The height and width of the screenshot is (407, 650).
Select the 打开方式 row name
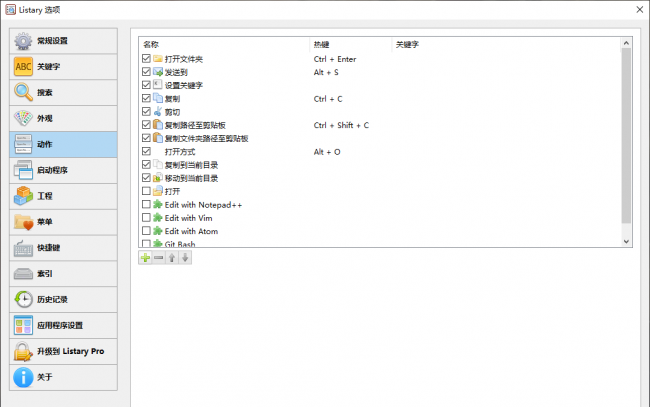179,152
